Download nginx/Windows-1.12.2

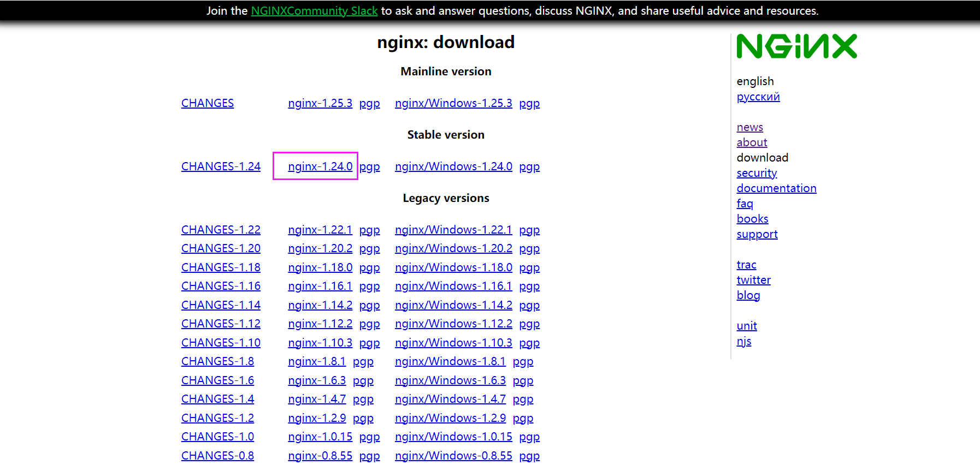pyautogui.click(x=453, y=324)
